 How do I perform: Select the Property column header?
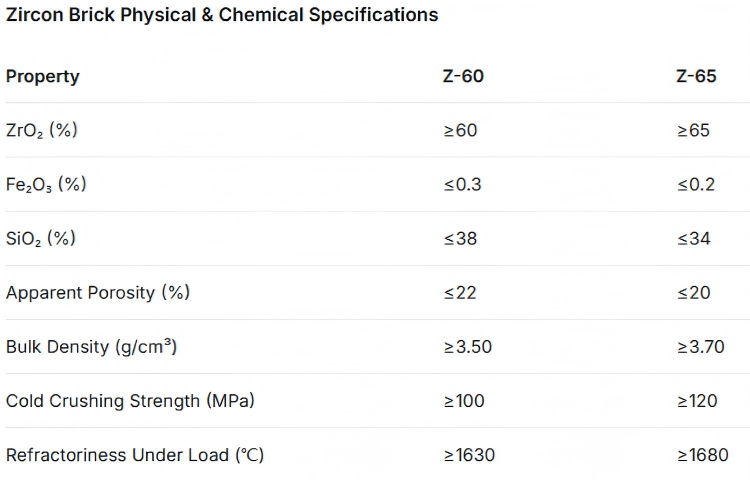tap(43, 76)
